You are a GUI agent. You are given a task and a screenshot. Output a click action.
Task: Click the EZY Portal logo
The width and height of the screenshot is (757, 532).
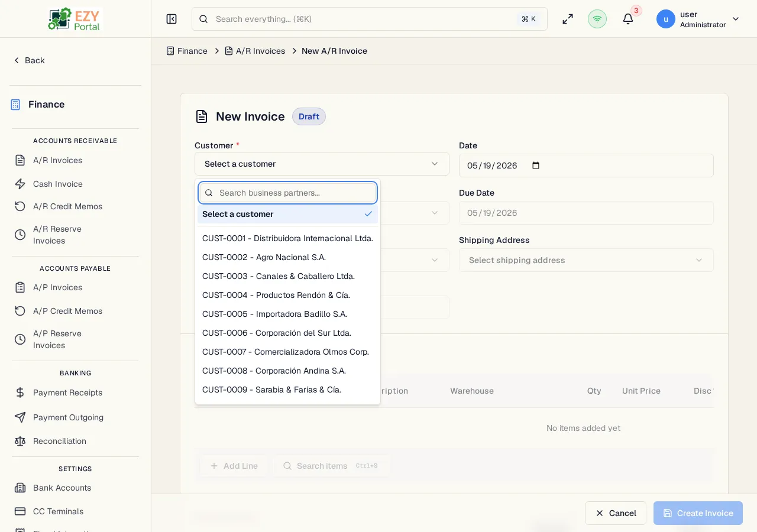coord(75,19)
